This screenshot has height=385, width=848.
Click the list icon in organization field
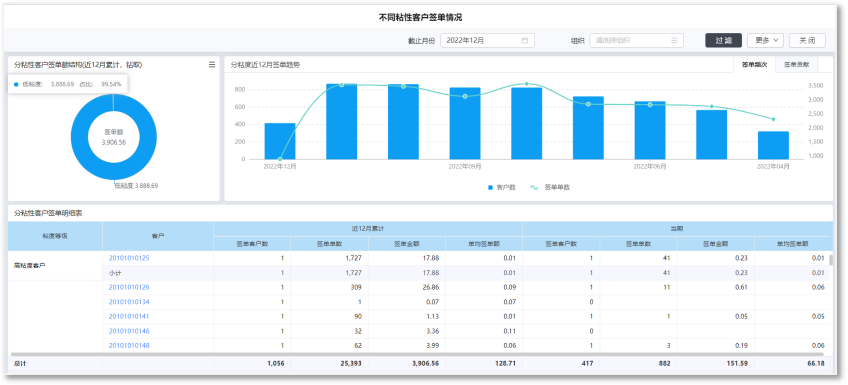click(674, 41)
